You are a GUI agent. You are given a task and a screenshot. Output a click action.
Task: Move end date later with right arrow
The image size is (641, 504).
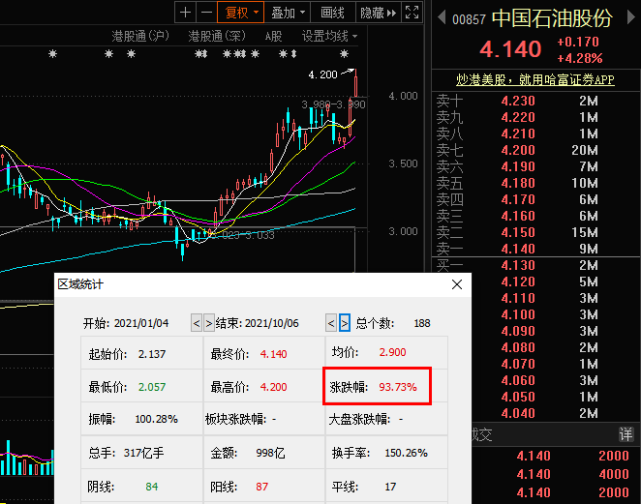pyautogui.click(x=344, y=323)
